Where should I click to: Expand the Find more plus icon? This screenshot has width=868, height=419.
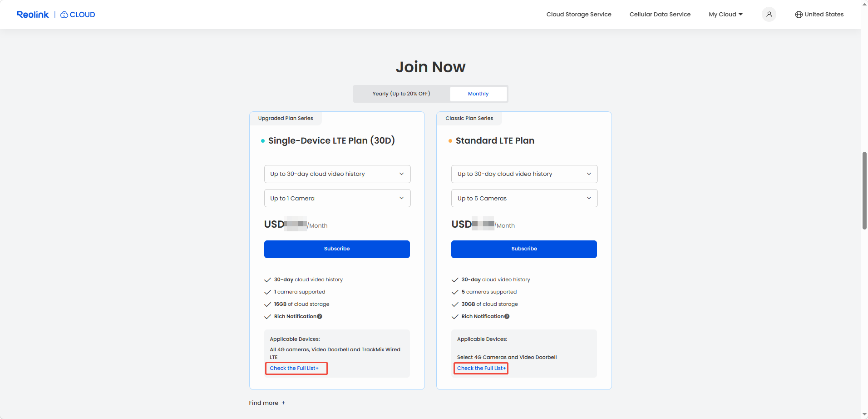tap(283, 403)
